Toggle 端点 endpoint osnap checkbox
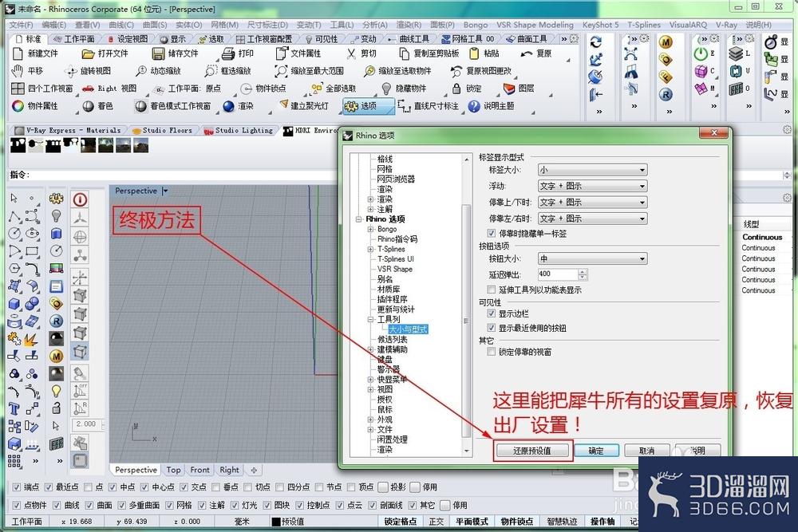 16,487
